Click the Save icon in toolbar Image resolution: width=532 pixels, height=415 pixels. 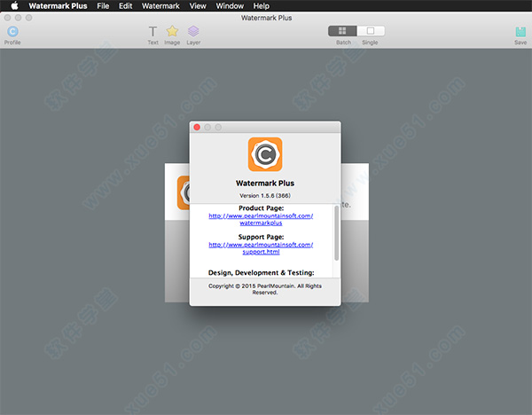pyautogui.click(x=520, y=35)
